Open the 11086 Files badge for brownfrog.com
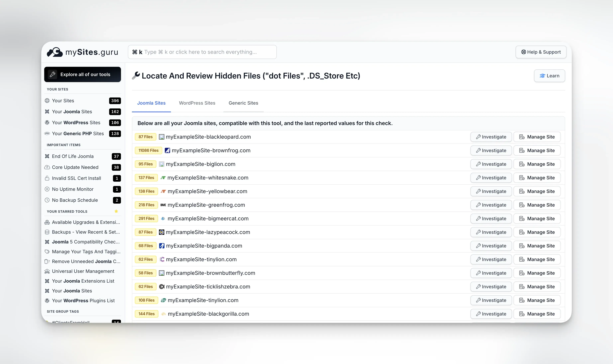613x364 pixels. pos(148,150)
